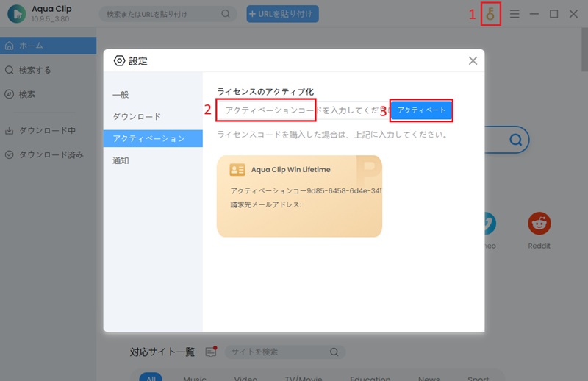
Task: Click the golden key license icon
Action: point(490,14)
